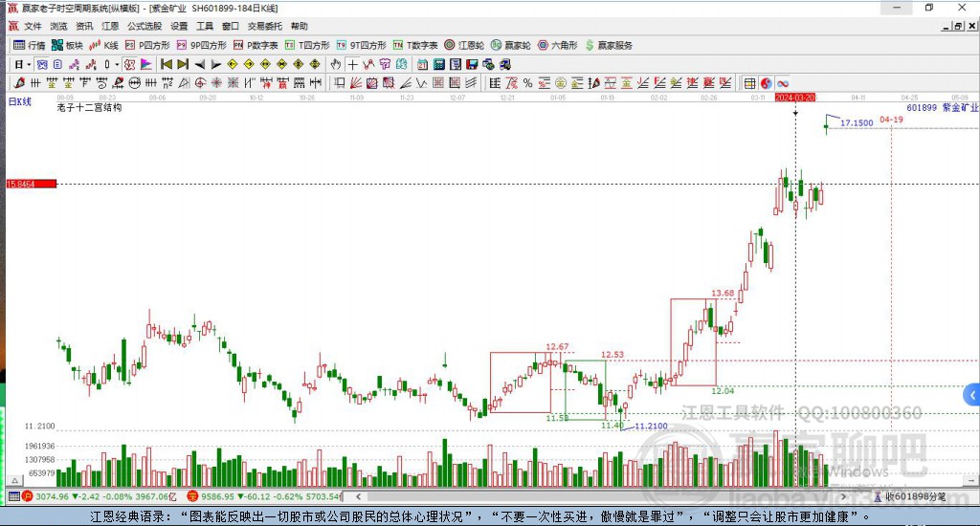Click the 日K线 label
The height and width of the screenshot is (526, 980).
coord(19,101)
